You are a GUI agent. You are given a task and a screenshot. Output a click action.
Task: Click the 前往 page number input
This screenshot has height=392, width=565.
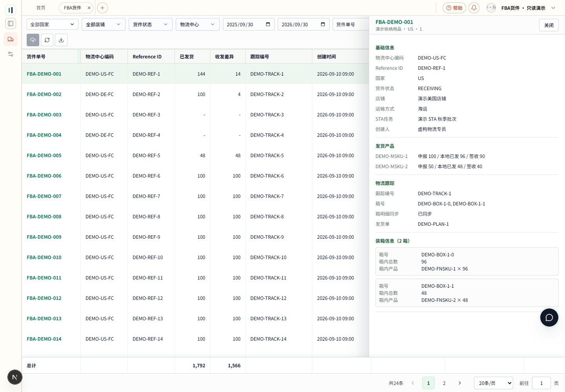point(541,383)
